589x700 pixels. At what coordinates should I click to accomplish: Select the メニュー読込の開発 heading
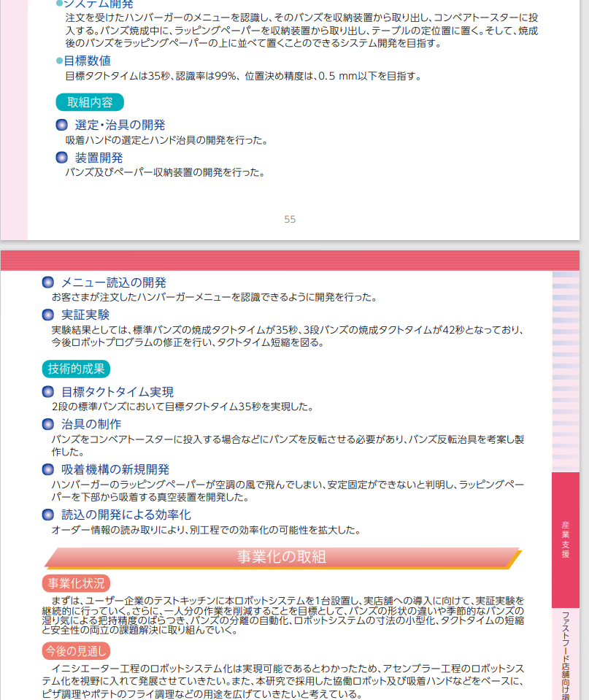113,282
